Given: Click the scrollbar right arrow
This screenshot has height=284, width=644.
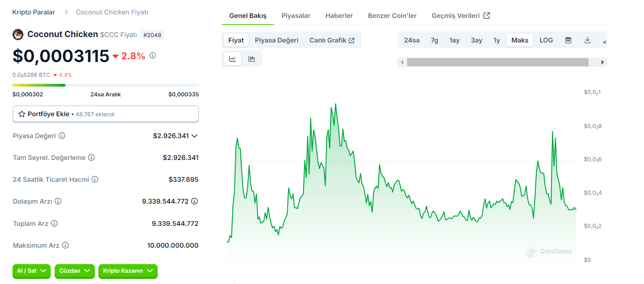Looking at the screenshot, I should pos(603,62).
